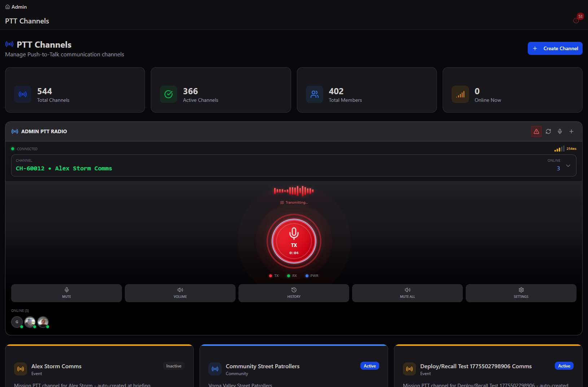
Task: Click the Admin PTT Radio header broadcast icon
Action: [15, 131]
